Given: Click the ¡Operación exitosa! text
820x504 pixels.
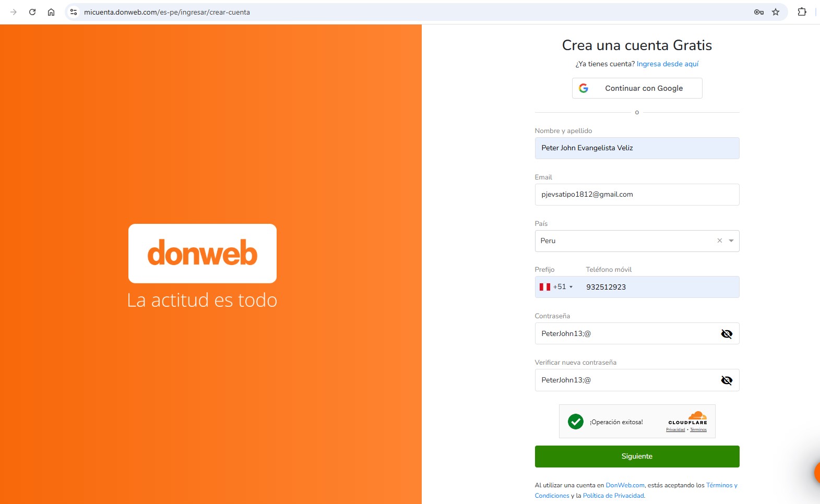Looking at the screenshot, I should coord(616,422).
